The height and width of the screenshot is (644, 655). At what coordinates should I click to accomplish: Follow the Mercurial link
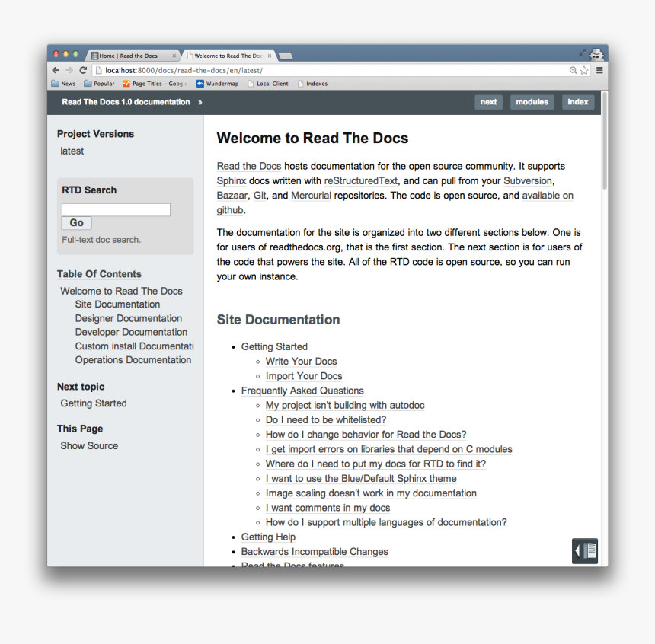(x=311, y=196)
